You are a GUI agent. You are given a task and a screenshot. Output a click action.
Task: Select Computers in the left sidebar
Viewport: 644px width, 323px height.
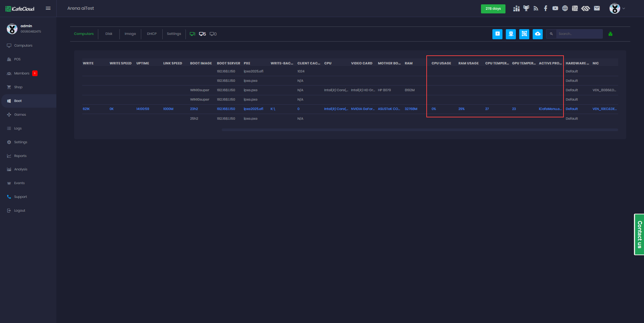point(23,45)
